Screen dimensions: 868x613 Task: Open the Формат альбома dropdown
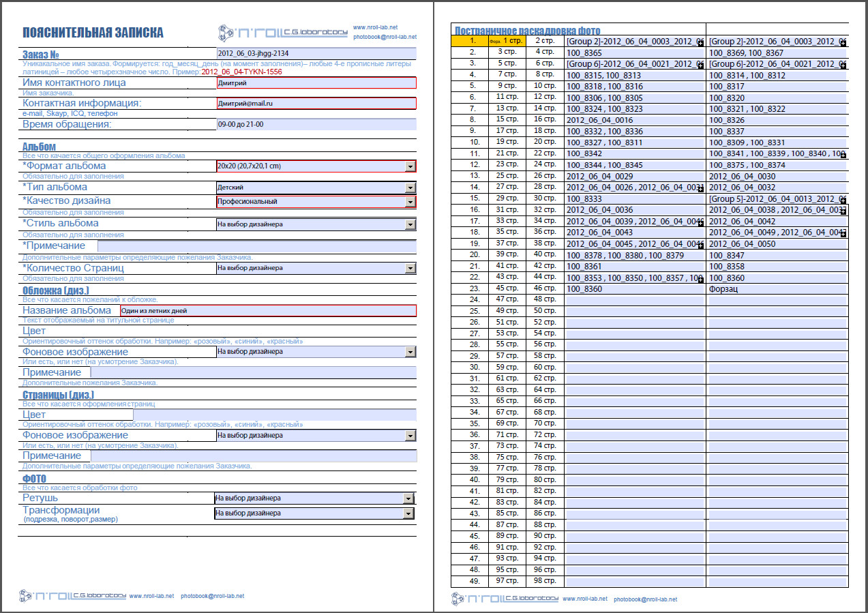point(410,166)
